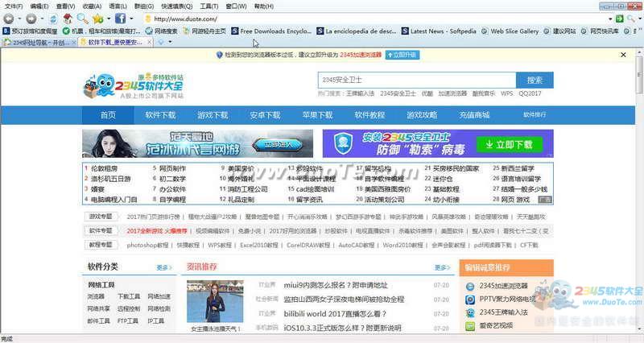The width and height of the screenshot is (644, 343).
Task: Click the Facebook toolbar icon
Action: 120,19
